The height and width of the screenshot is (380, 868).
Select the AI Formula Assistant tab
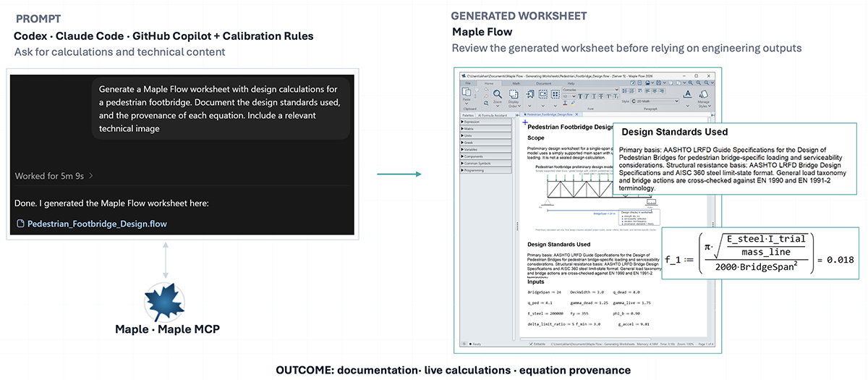493,115
